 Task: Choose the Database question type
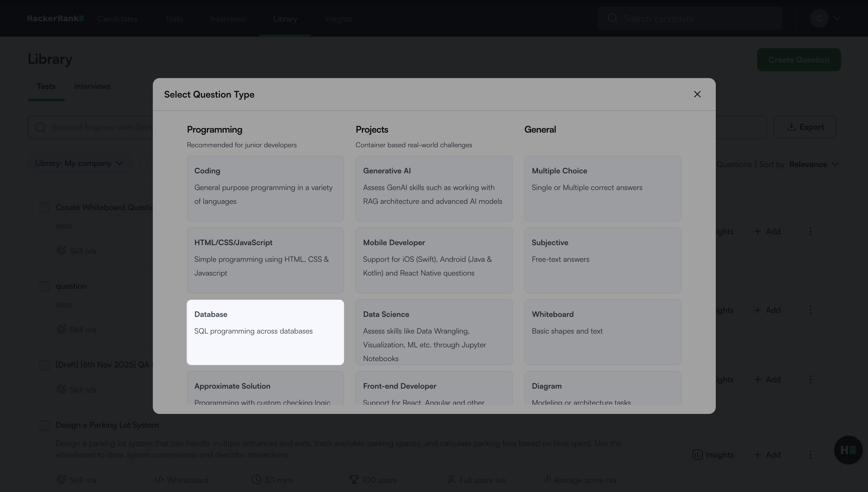(x=265, y=332)
